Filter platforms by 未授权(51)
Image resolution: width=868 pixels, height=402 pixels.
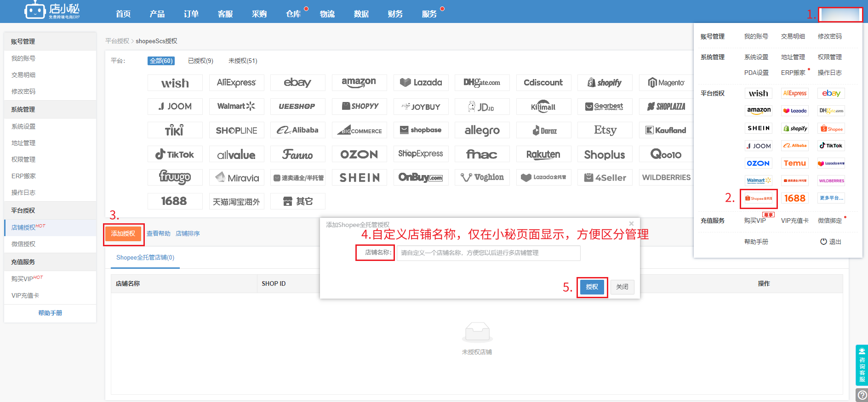point(243,61)
